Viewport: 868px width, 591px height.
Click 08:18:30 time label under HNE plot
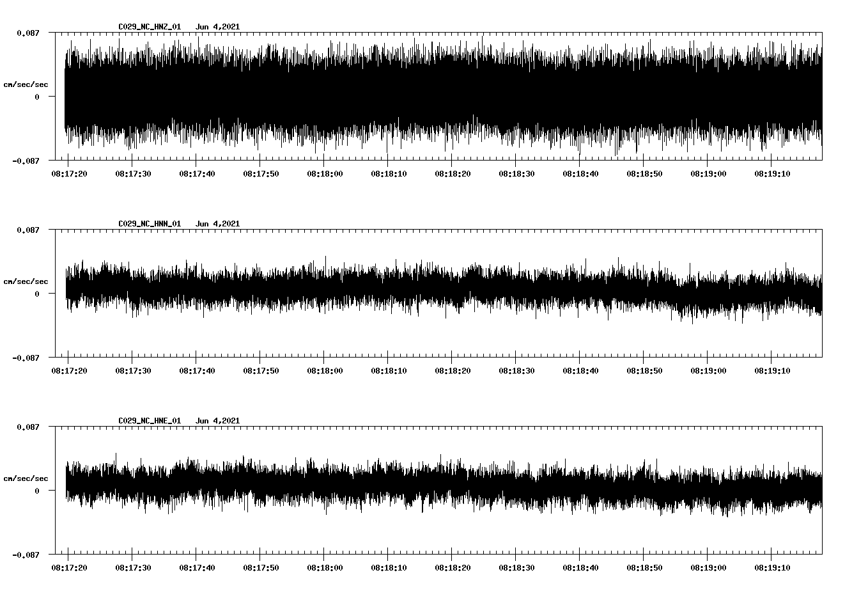point(516,568)
